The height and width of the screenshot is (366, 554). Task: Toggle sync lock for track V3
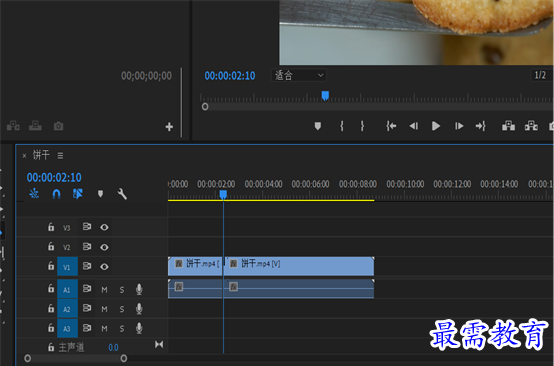(87, 227)
